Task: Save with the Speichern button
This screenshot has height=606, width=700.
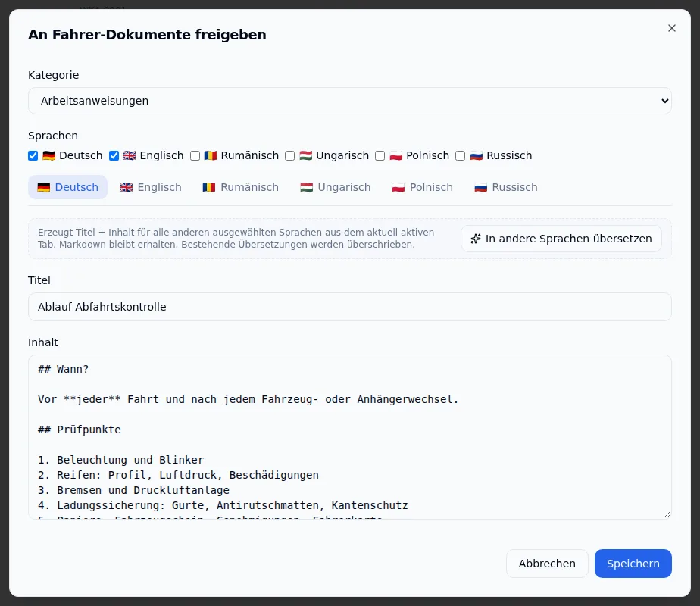Action: pyautogui.click(x=633, y=564)
